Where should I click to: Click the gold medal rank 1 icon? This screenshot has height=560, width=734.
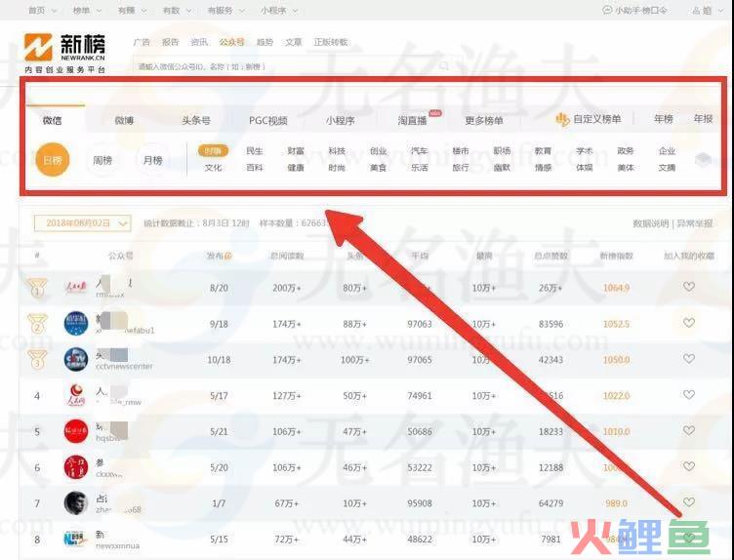[x=37, y=288]
